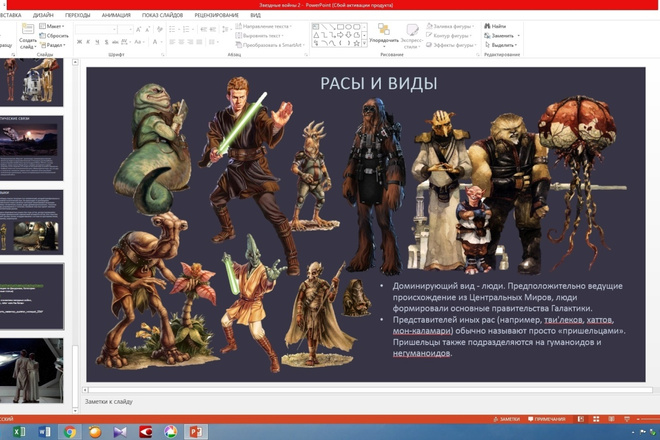The width and height of the screenshot is (660, 440).
Task: Open the ВИД tab
Action: 255,15
